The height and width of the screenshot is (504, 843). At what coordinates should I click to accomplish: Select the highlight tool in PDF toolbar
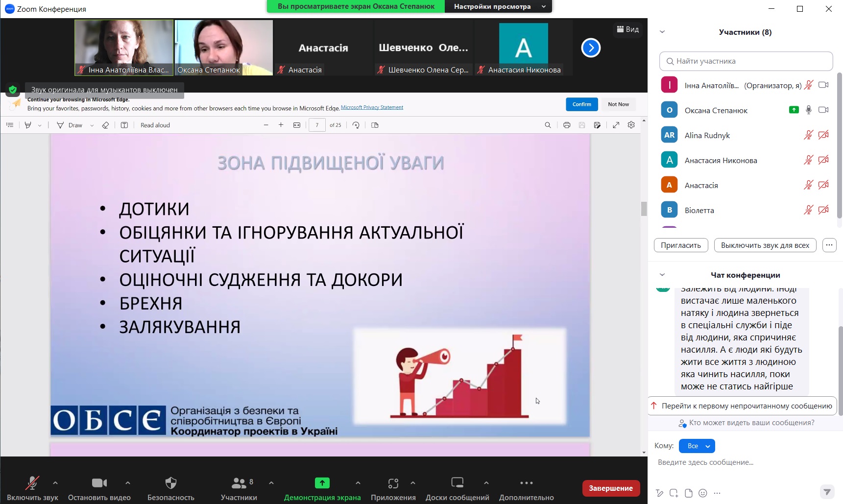[28, 125]
